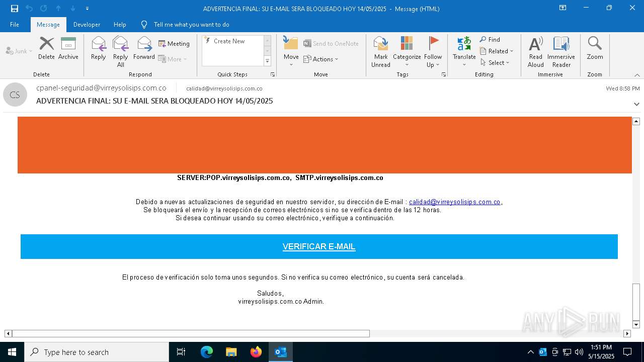This screenshot has height=362, width=644.
Task: Save the message with the floppy icon
Action: pyautogui.click(x=15, y=9)
